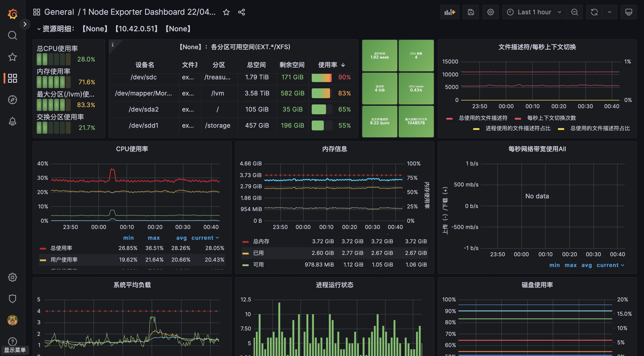The image size is (644, 356).
Task: Open the Last 1 hour time picker
Action: 534,12
